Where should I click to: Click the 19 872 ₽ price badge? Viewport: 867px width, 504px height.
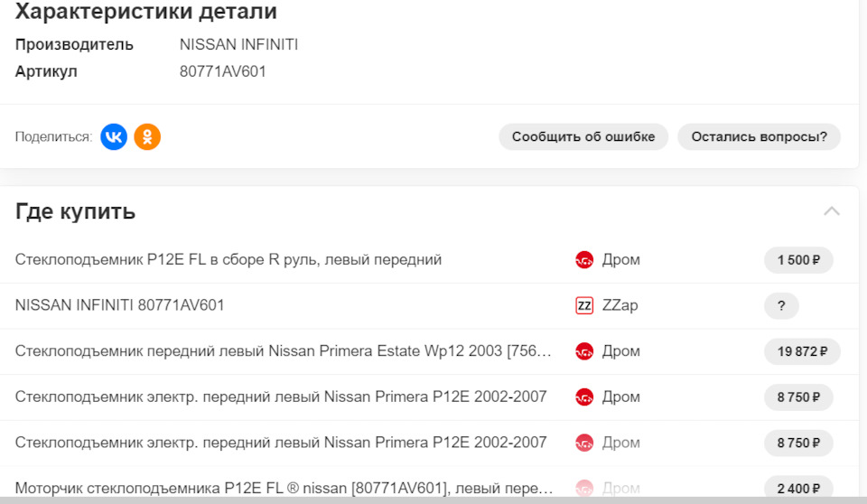(x=802, y=351)
